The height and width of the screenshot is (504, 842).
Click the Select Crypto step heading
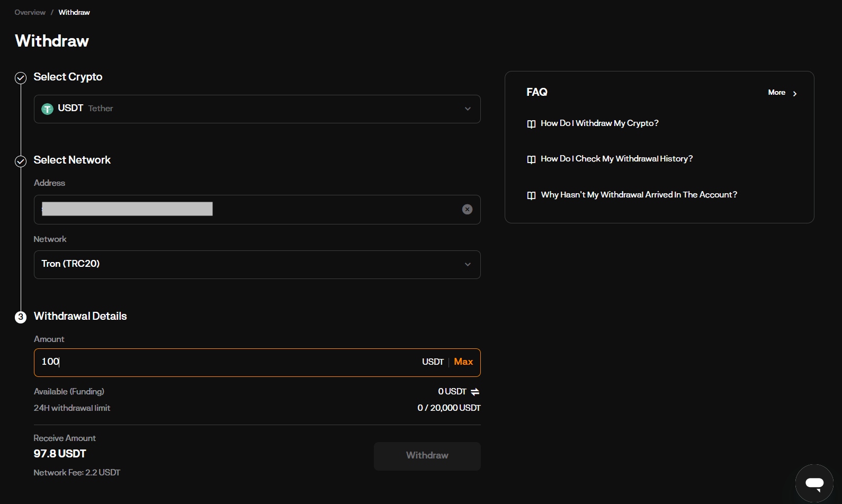(x=68, y=77)
